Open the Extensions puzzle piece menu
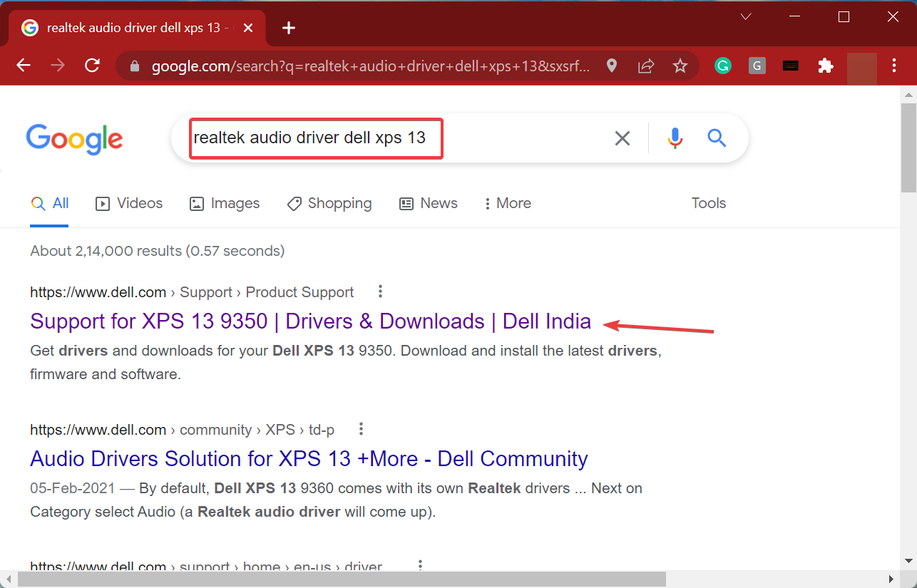 pyautogui.click(x=826, y=66)
